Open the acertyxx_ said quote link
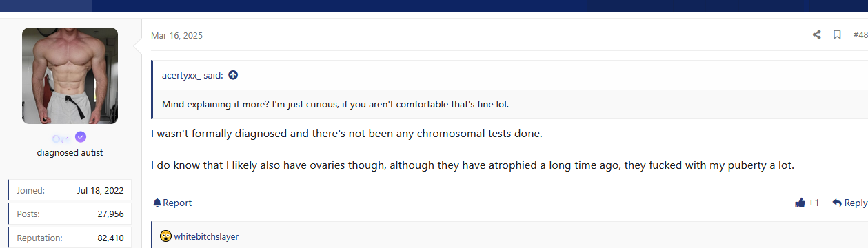The image size is (868, 248). [192, 75]
